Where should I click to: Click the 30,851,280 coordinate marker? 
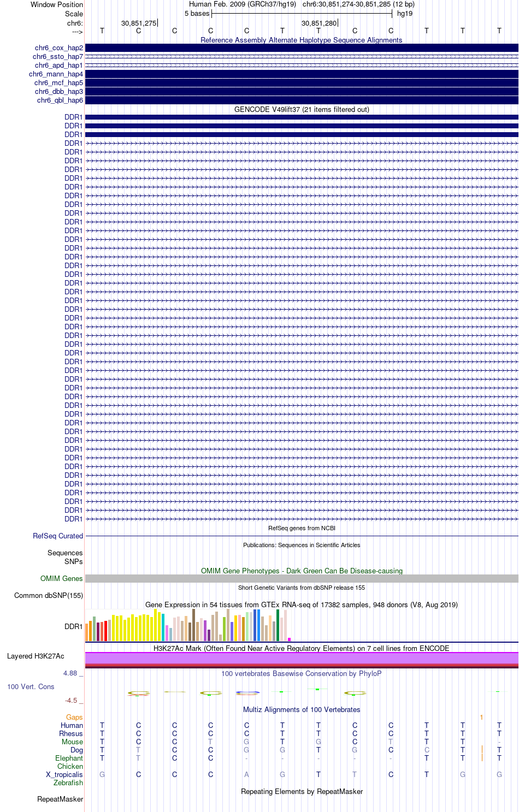pos(319,23)
